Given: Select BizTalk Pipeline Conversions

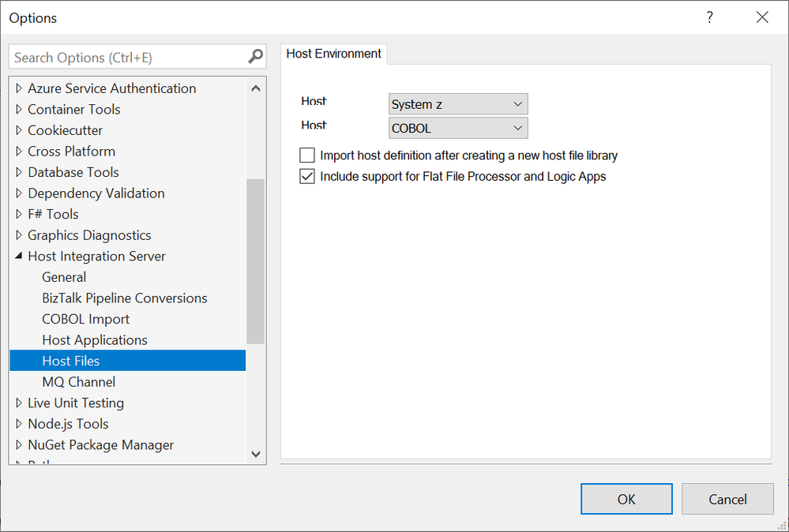Looking at the screenshot, I should coord(124,298).
